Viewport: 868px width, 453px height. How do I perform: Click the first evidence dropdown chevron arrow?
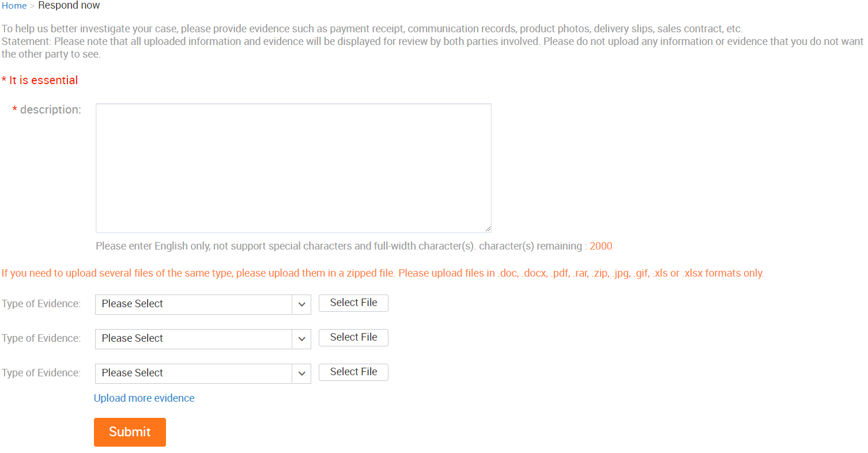click(301, 304)
